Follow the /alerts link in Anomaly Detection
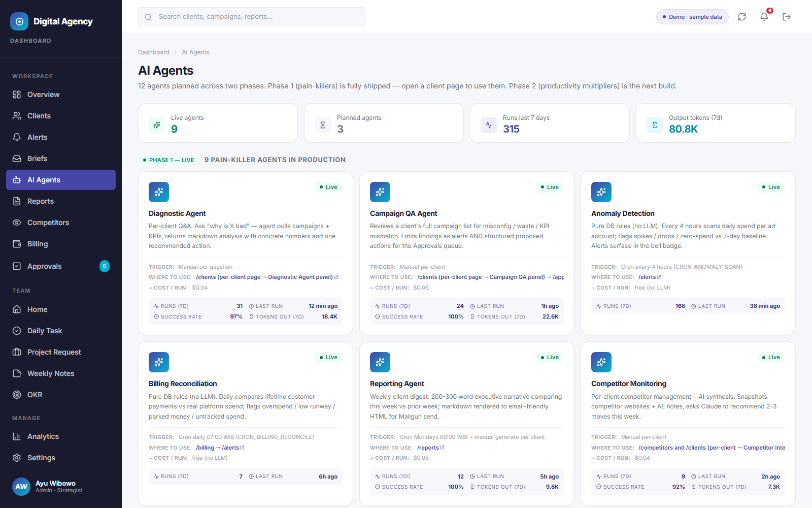Screen dimensions: 812x508 tap(650, 277)
